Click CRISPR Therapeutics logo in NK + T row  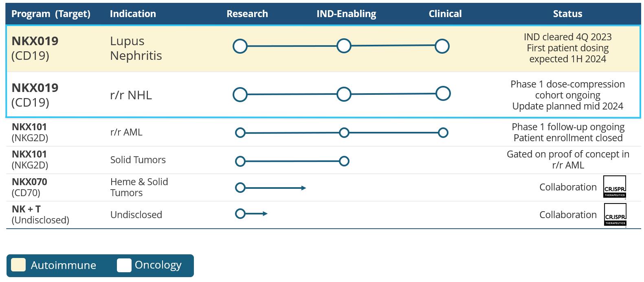tap(615, 214)
